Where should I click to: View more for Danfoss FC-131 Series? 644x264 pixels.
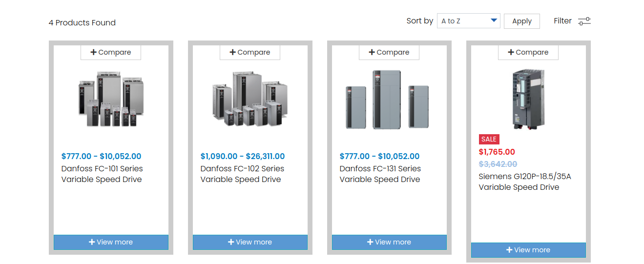tap(389, 242)
